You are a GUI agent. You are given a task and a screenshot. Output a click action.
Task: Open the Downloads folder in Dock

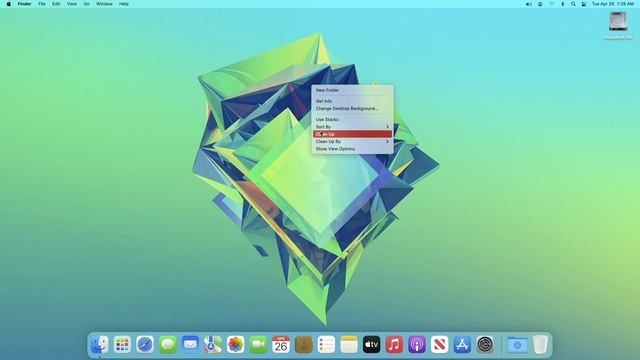517,344
